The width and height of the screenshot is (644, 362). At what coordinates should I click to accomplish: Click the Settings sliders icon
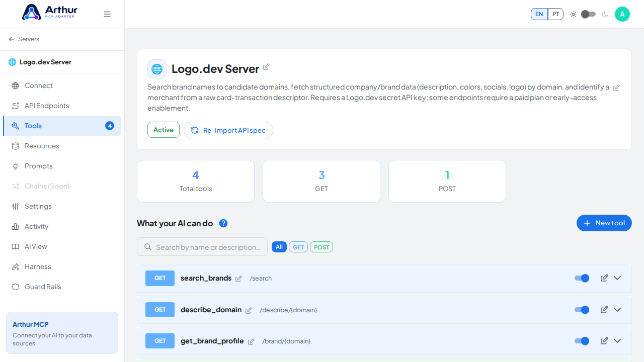pyautogui.click(x=16, y=206)
